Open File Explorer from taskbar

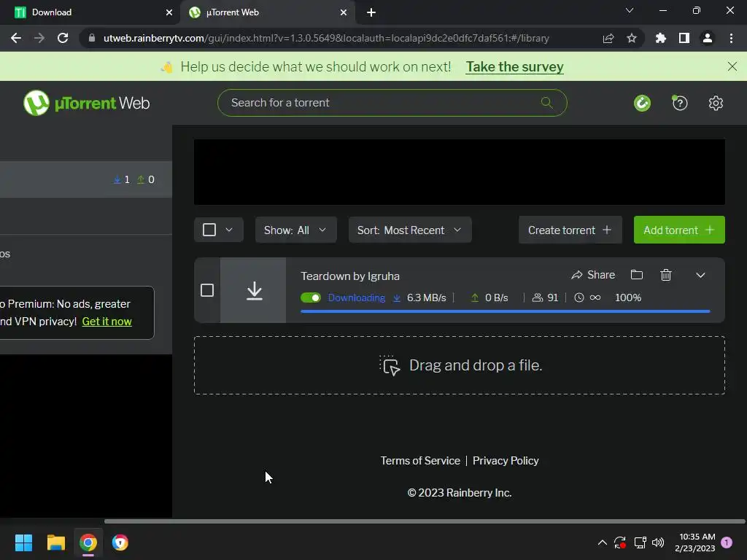(55, 542)
